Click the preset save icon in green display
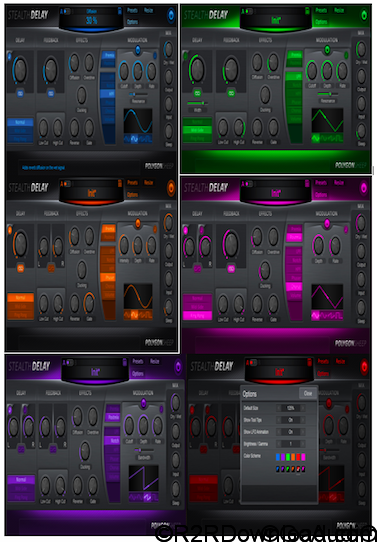 [307, 11]
